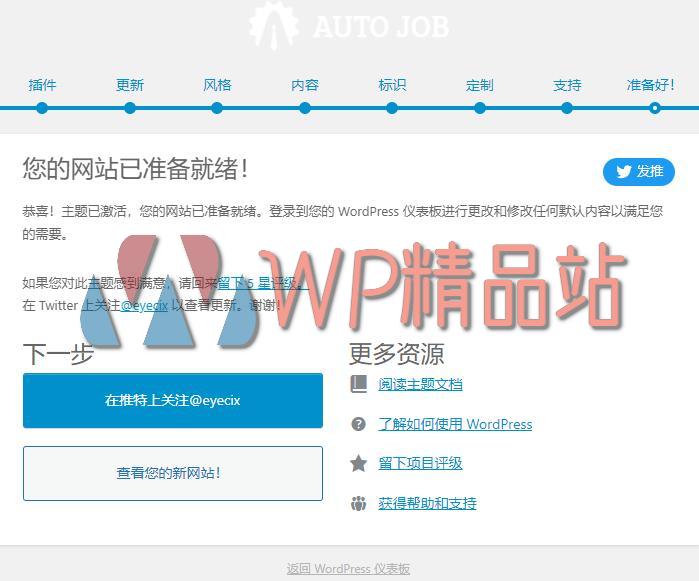Screen dimensions: 699x581
Task: Select the 准备好! final step
Action: [650, 84]
